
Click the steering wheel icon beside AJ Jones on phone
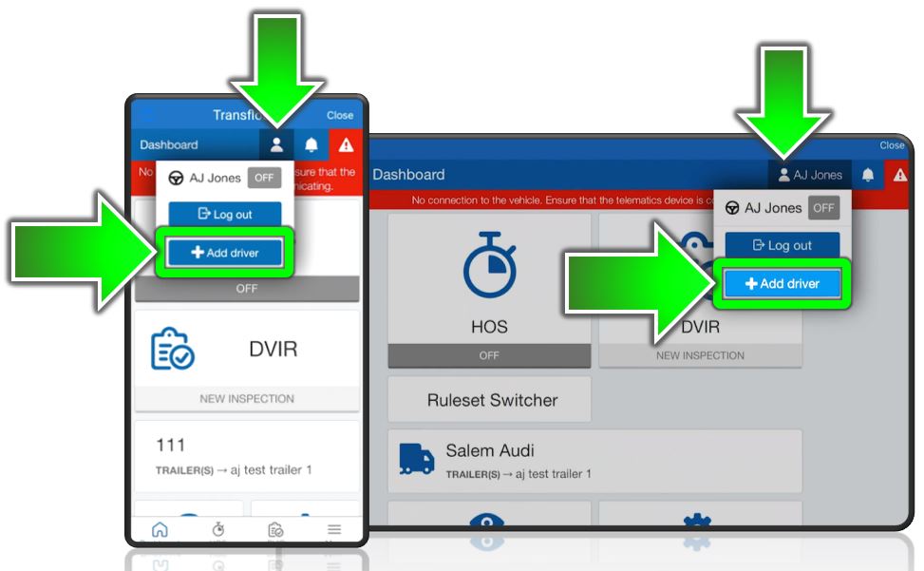tap(176, 178)
